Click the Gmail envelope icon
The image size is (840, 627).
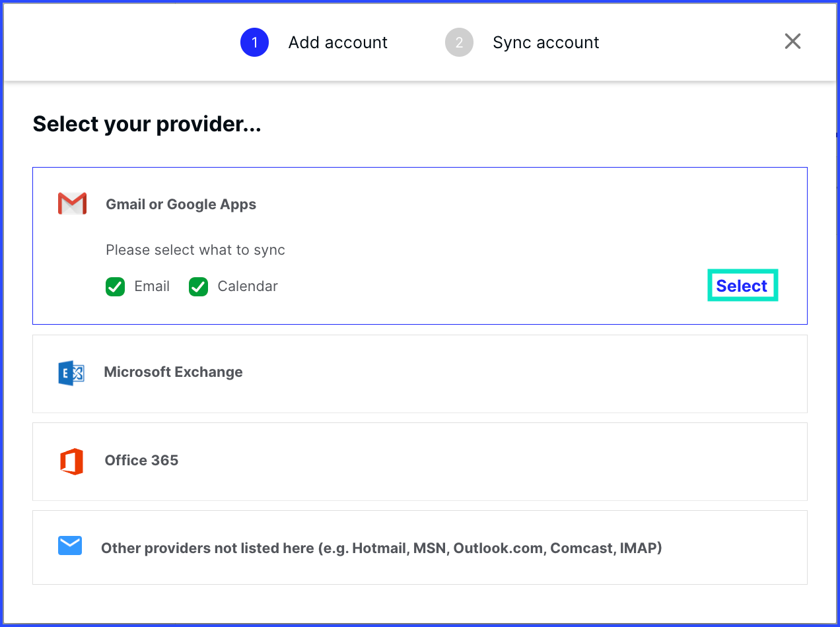point(72,204)
